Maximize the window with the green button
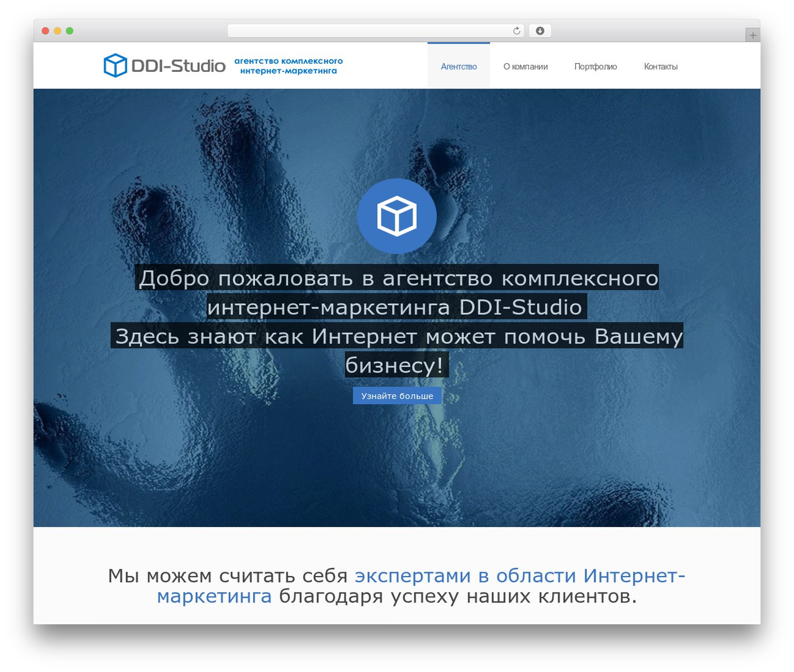Screen dimensions: 794x672 pos(69,31)
